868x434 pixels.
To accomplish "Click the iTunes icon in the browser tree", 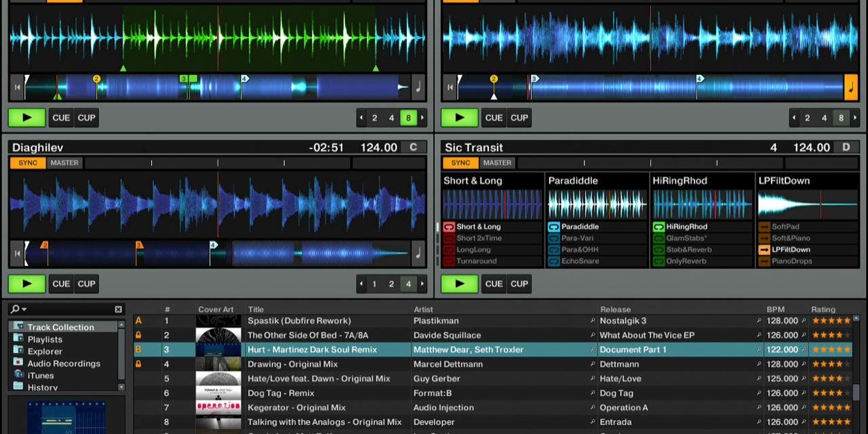I will [x=18, y=375].
